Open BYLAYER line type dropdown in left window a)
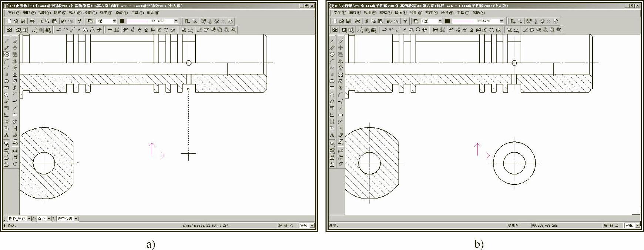 tap(176, 21)
